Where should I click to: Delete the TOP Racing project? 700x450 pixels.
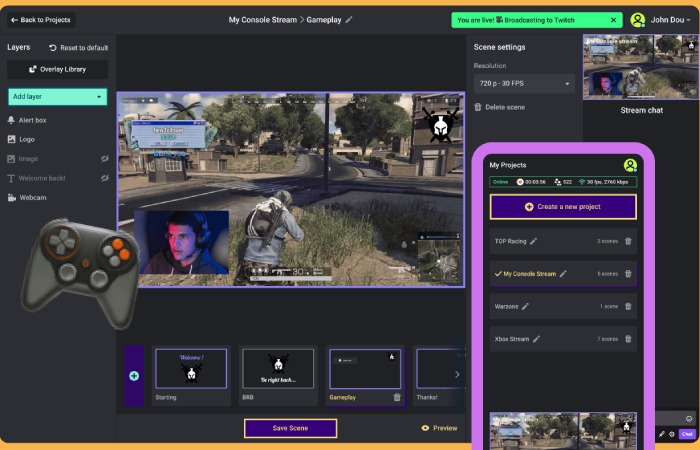tap(628, 241)
